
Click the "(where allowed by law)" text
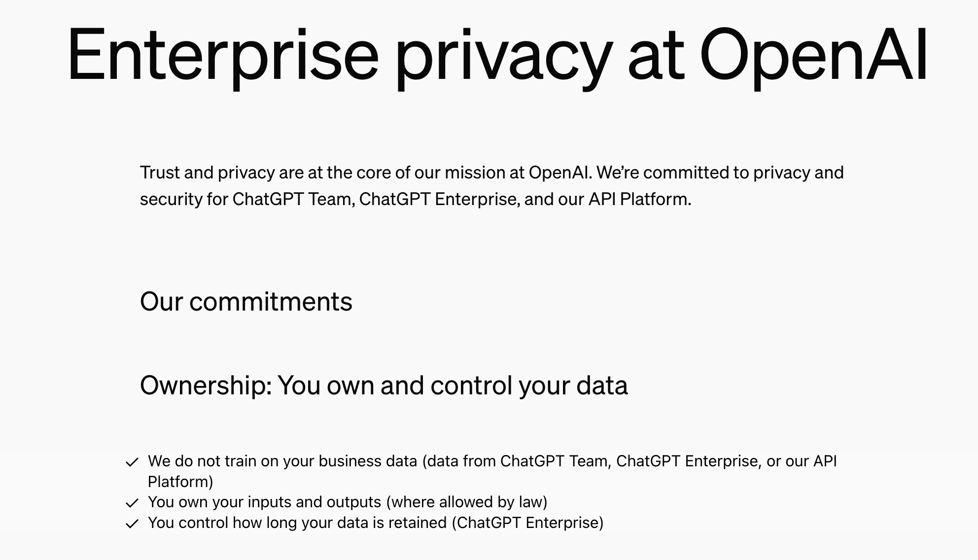point(467,502)
